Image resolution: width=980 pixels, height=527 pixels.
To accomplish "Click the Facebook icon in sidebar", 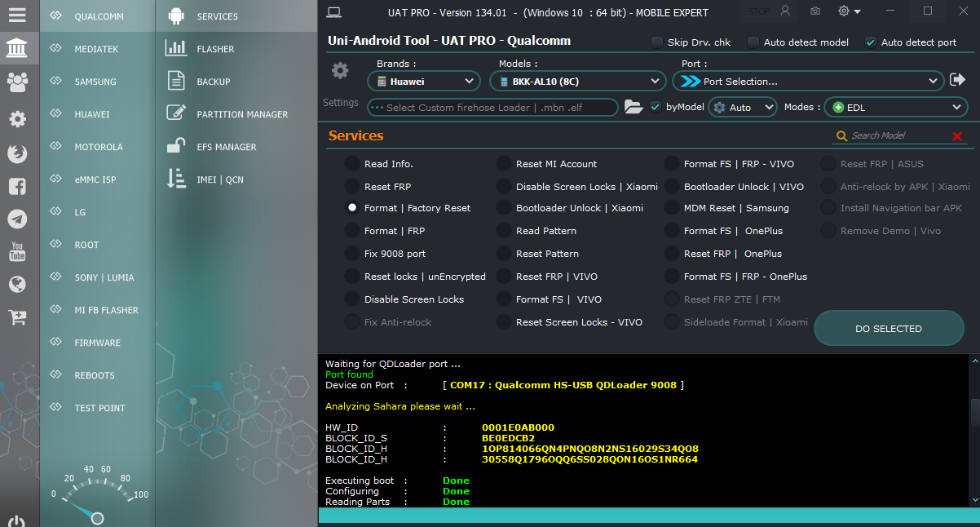I will point(17,186).
